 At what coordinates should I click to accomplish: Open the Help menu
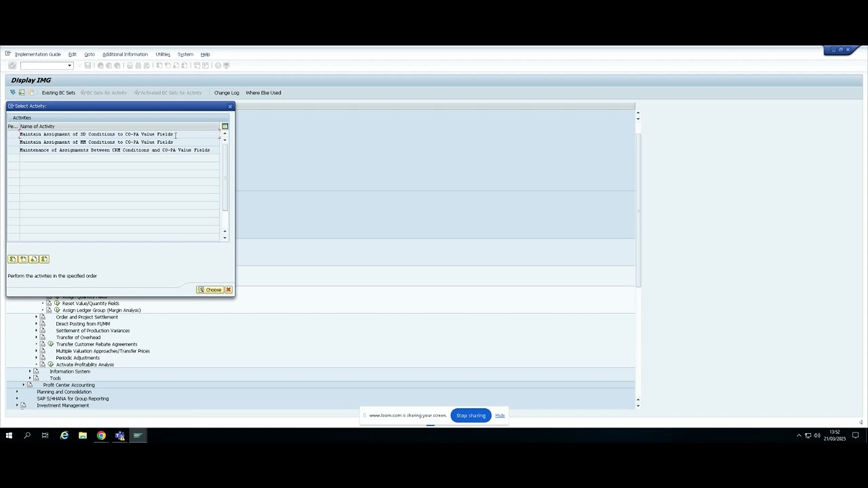(x=205, y=54)
